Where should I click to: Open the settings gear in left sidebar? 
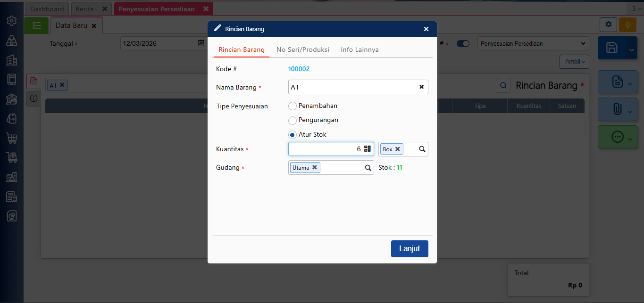point(12,21)
